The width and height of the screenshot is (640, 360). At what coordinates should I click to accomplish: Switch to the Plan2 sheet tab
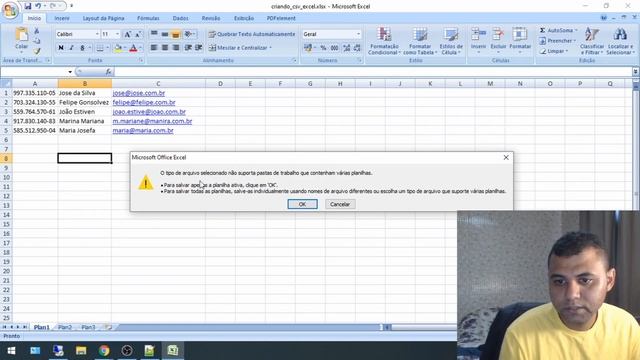click(x=64, y=327)
